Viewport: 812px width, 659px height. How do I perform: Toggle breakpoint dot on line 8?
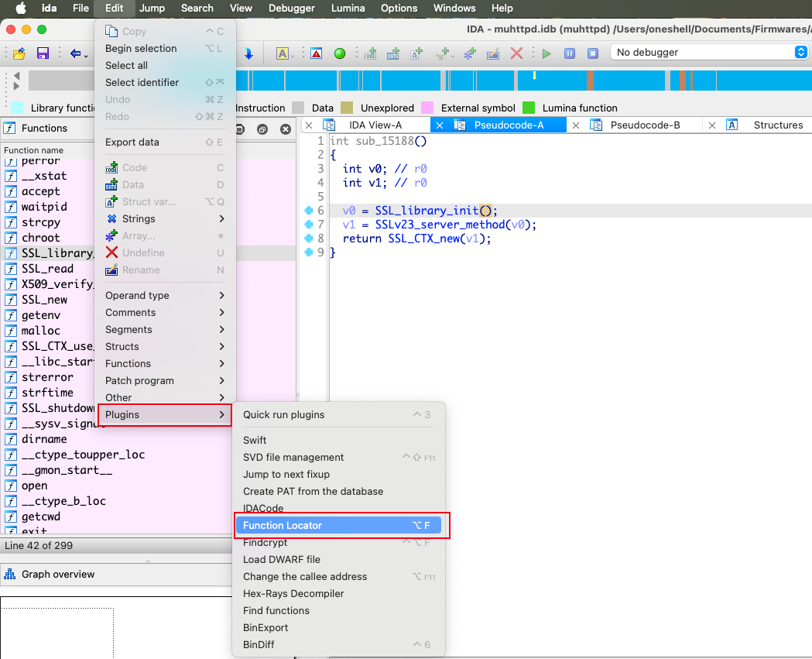309,239
